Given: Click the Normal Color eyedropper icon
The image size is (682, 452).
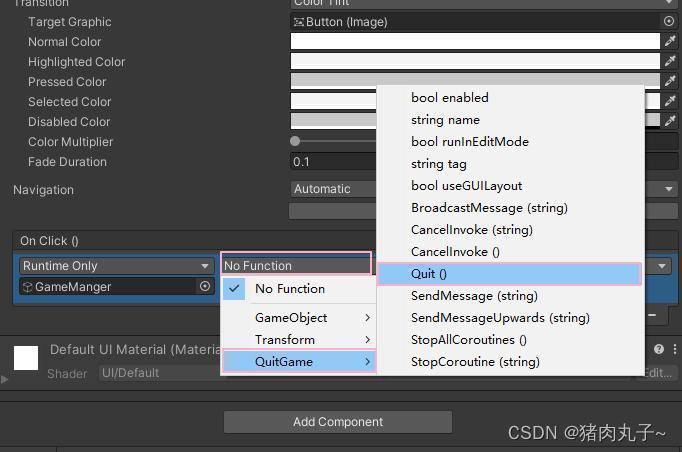Looking at the screenshot, I should click(x=670, y=41).
